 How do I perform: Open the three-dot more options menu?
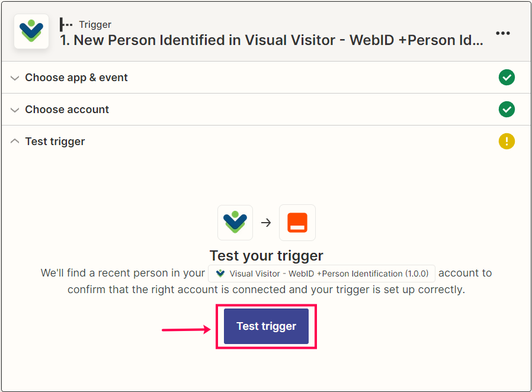pyautogui.click(x=502, y=33)
